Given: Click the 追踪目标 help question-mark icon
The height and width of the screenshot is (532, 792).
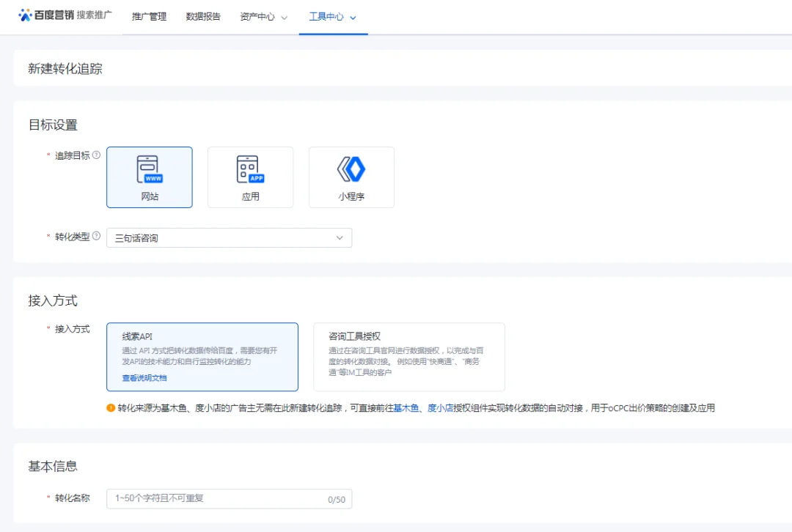Looking at the screenshot, I should (96, 155).
